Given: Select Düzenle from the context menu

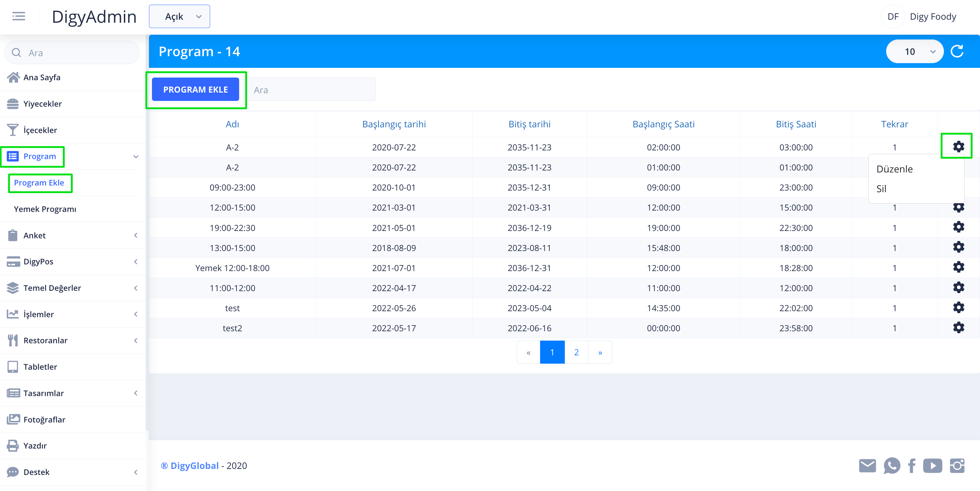Looking at the screenshot, I should (x=894, y=169).
